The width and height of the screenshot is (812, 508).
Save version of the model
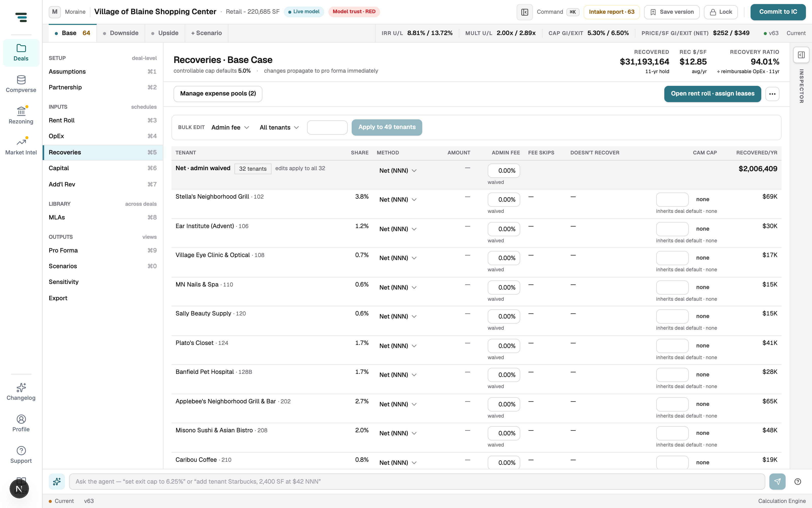pos(672,12)
